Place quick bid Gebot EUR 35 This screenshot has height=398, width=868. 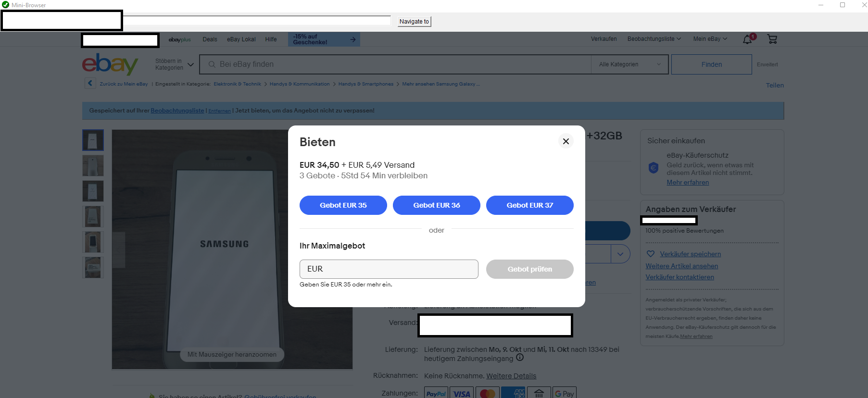tap(343, 205)
